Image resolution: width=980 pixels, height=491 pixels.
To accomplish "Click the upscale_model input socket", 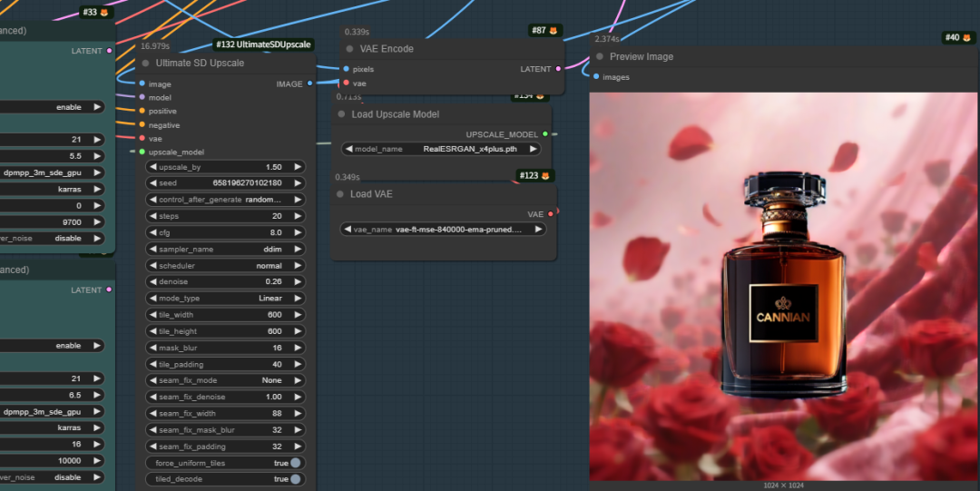I will [x=142, y=152].
